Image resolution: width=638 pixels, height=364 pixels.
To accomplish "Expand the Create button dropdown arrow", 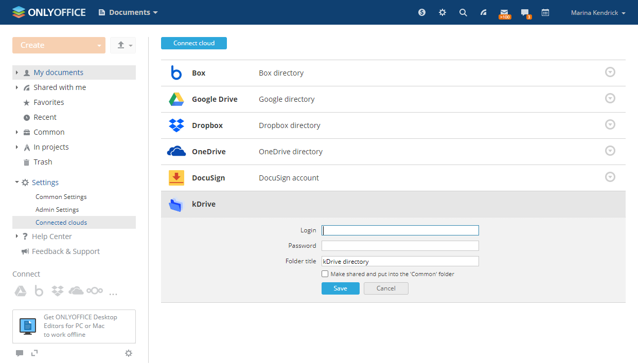I will point(99,45).
